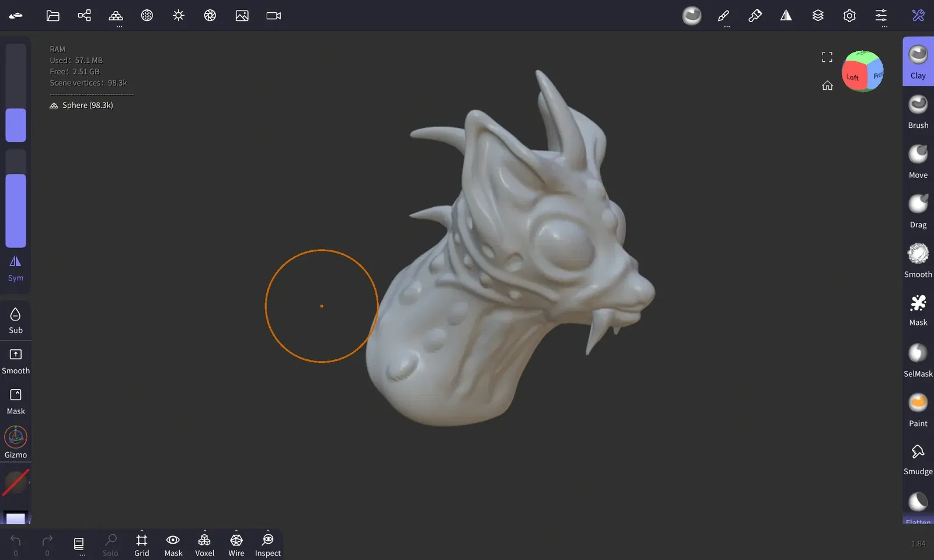Toggle Smooth shortcut on left bar
934x560 pixels.
coord(16,362)
